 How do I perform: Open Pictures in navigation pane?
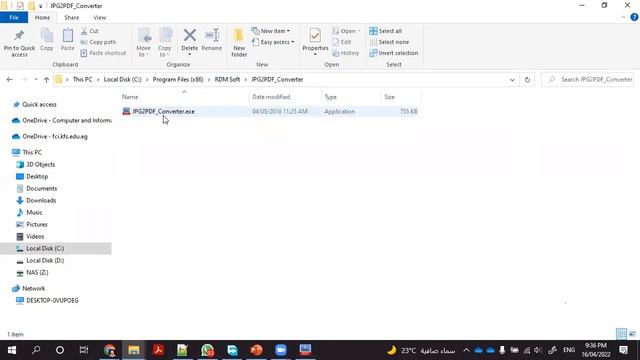tap(37, 224)
